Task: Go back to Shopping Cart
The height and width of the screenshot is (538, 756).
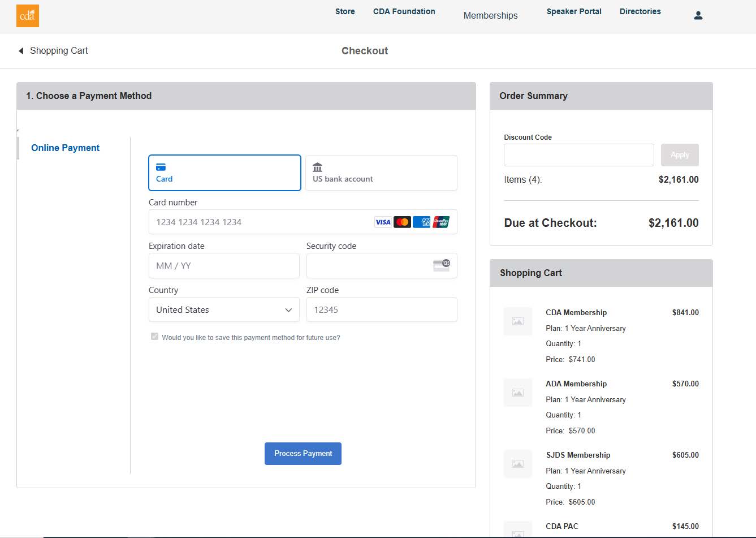Action: 59,51
